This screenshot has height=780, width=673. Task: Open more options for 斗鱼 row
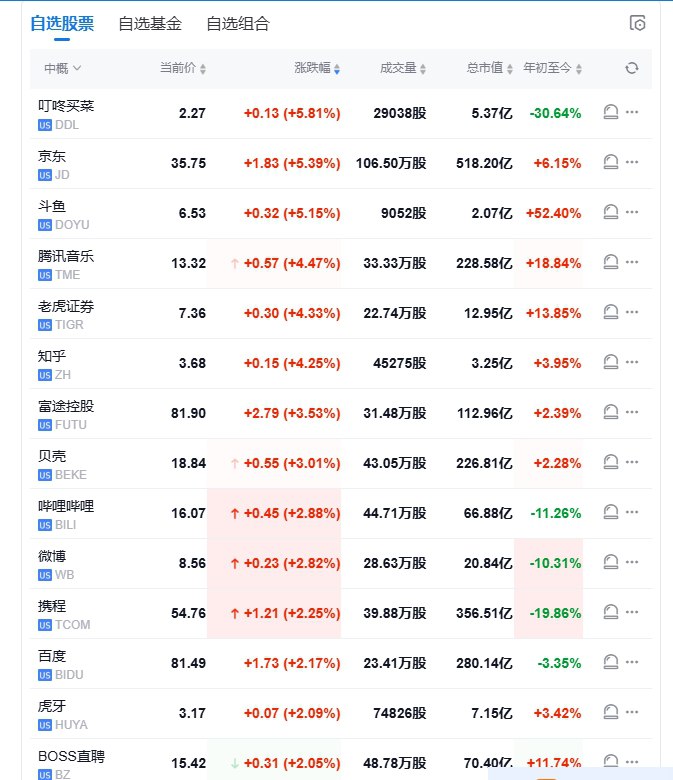pyautogui.click(x=632, y=212)
